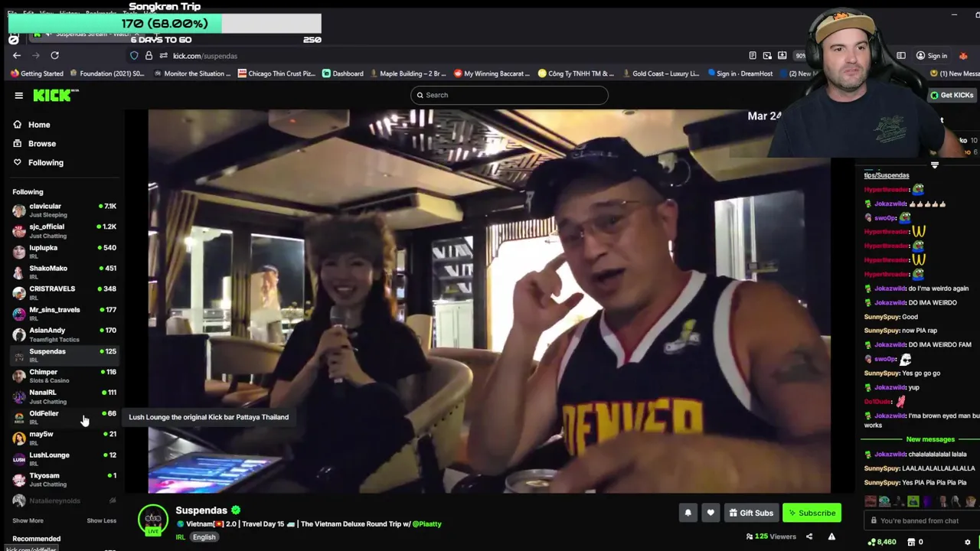
Task: Click the tips/Suspendas link in chat
Action: (887, 175)
